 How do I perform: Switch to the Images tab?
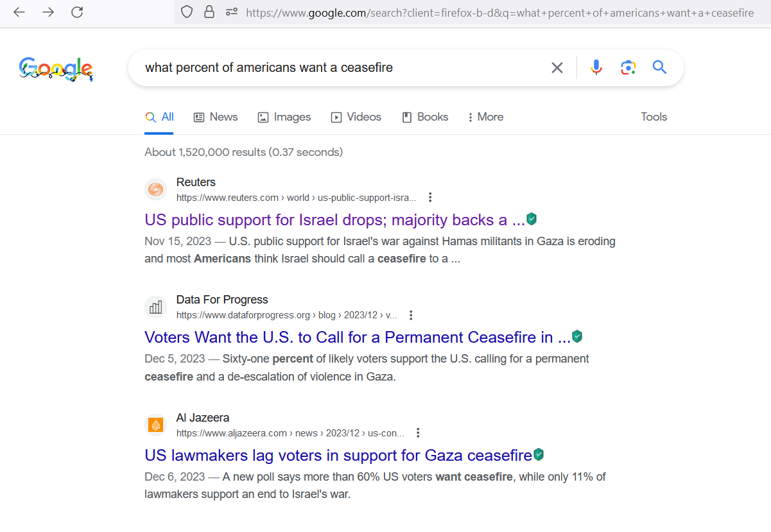click(x=284, y=117)
